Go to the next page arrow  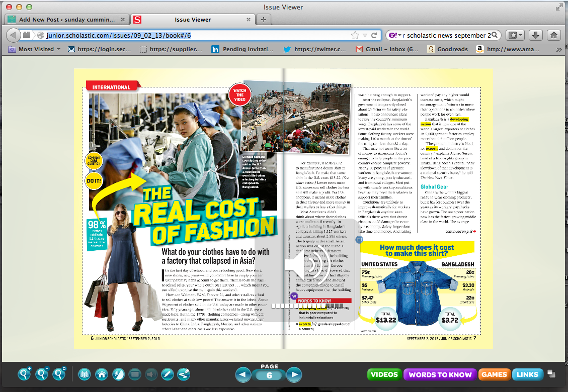tap(293, 375)
